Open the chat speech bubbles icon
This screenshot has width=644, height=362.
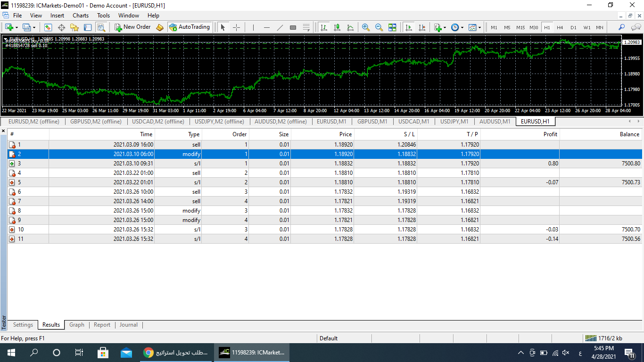coord(636,27)
